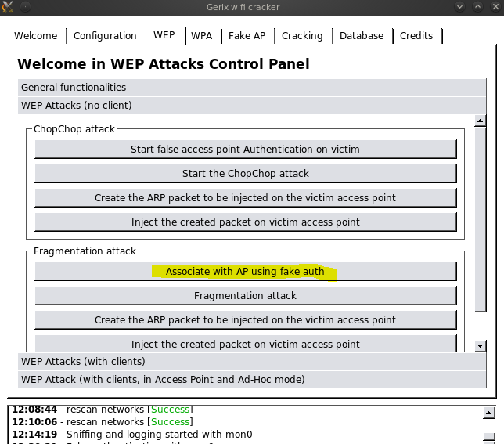The height and width of the screenshot is (444, 504).
Task: Click the scroll down arrow in attacks panel
Action: 481,346
